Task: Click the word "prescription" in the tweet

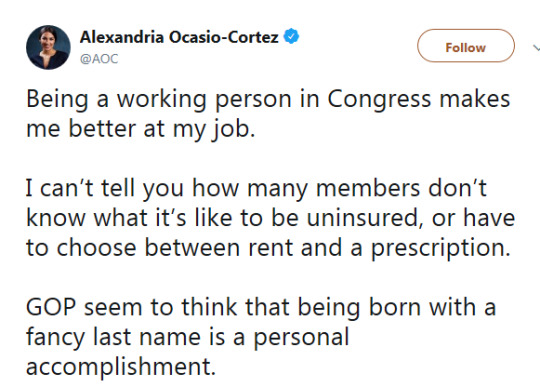Action: (440, 249)
